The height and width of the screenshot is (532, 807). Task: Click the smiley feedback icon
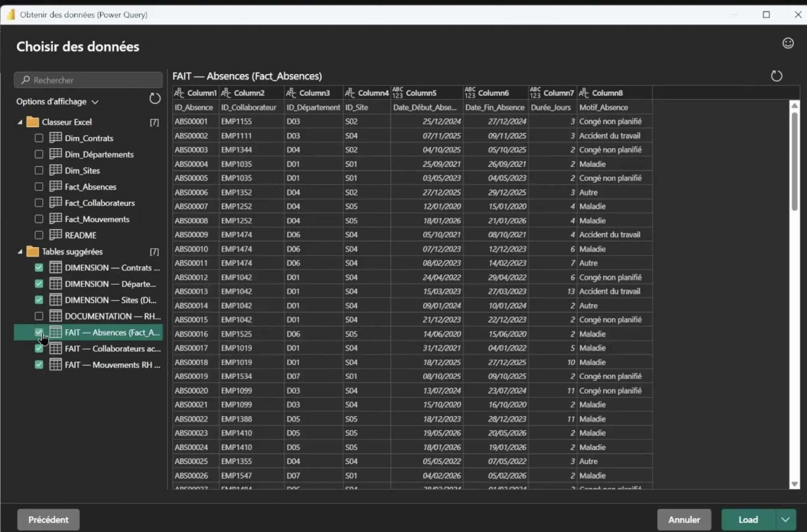coord(788,43)
